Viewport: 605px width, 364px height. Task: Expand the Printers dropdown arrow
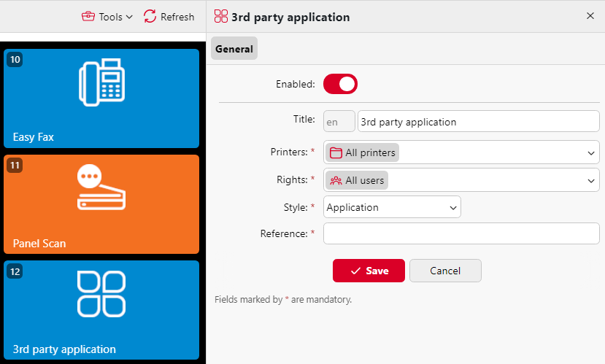coord(590,152)
